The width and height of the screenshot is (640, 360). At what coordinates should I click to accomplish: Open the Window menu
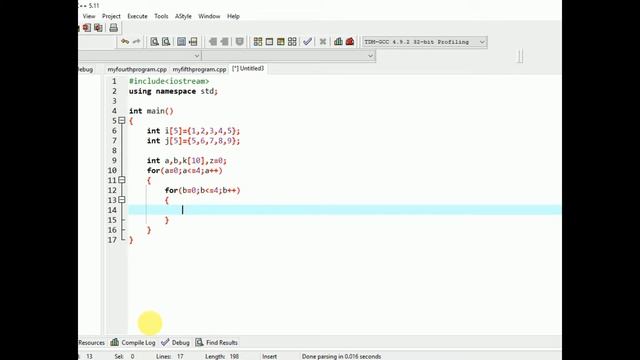click(209, 16)
